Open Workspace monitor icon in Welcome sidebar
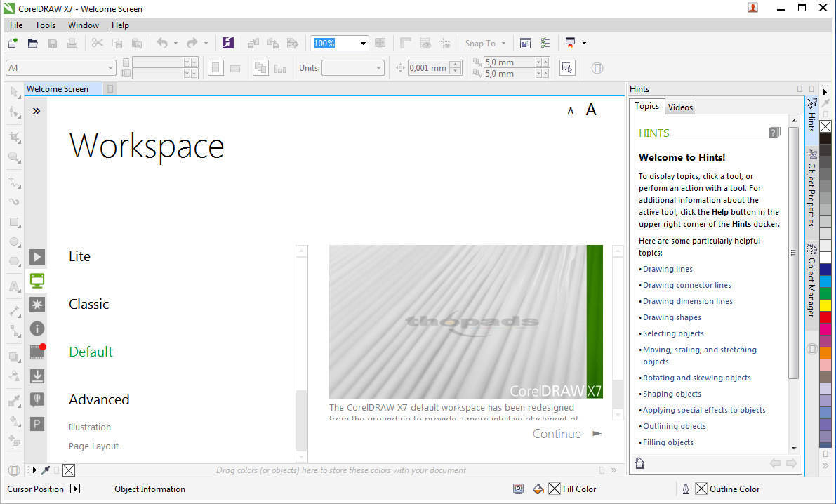 coord(37,281)
